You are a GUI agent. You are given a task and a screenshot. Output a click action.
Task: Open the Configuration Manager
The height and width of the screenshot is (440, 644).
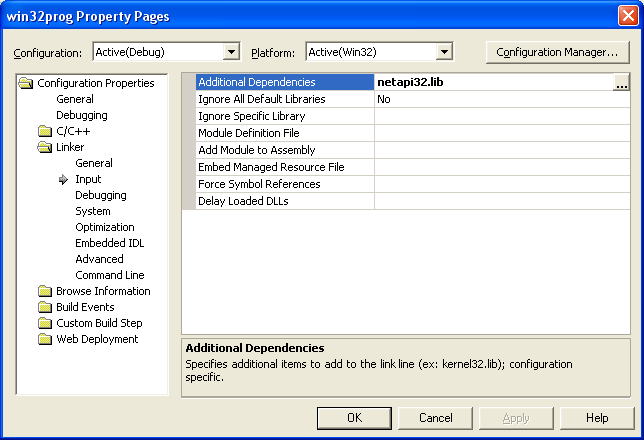click(x=558, y=52)
